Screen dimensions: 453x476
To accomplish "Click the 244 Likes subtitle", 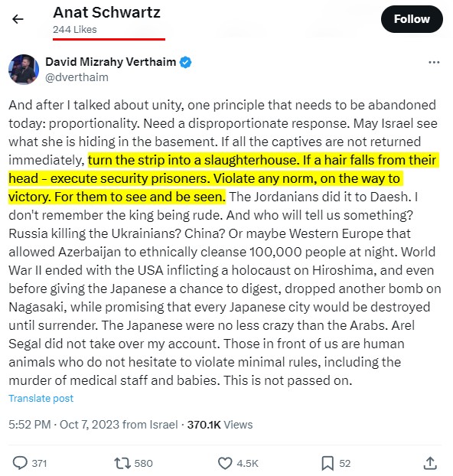I will (x=75, y=29).
